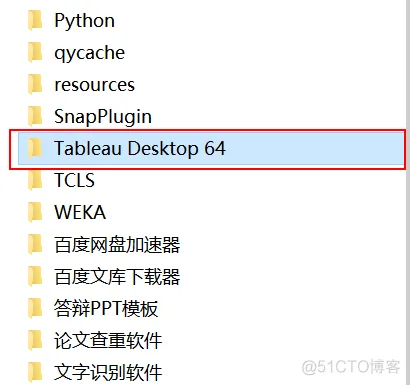Click the WEKA folder icon
This screenshot has width=410, height=385.
(35, 212)
